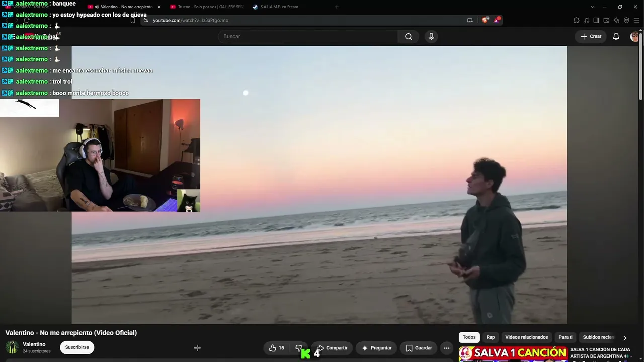Click the Compartir share button
This screenshot has width=644, height=362.
pyautogui.click(x=333, y=348)
